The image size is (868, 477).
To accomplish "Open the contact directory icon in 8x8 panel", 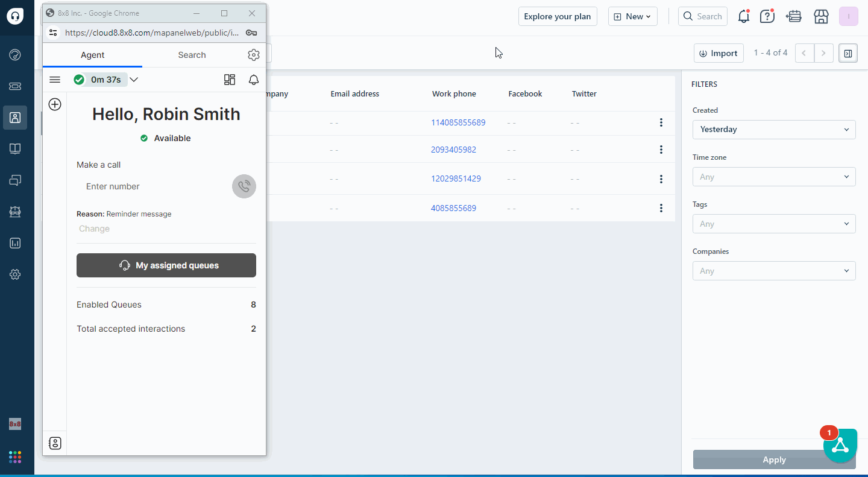I will click(55, 443).
